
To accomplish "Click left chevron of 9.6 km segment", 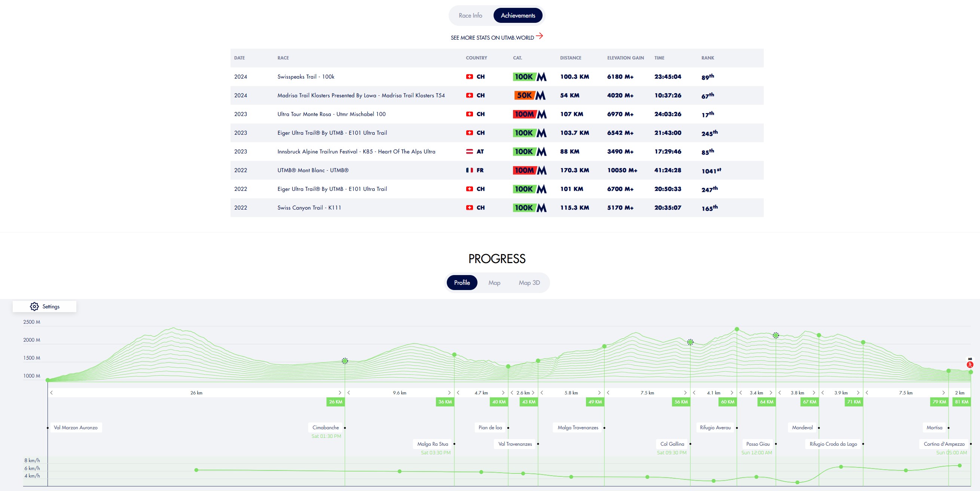I will pos(348,393).
